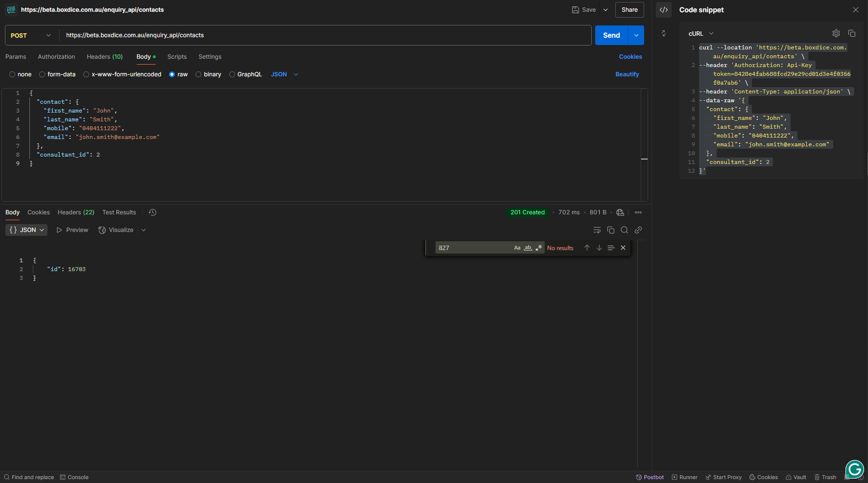The width and height of the screenshot is (868, 483).
Task: Click the Share button
Action: pos(629,10)
